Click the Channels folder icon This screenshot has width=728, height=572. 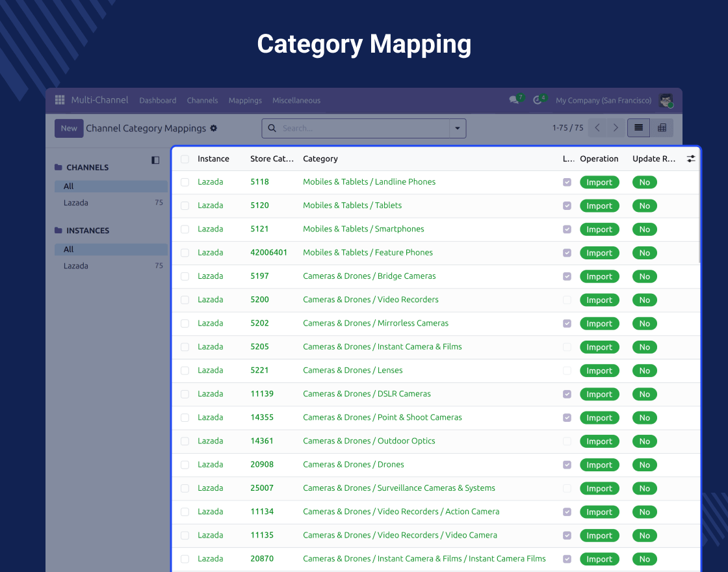pyautogui.click(x=58, y=167)
